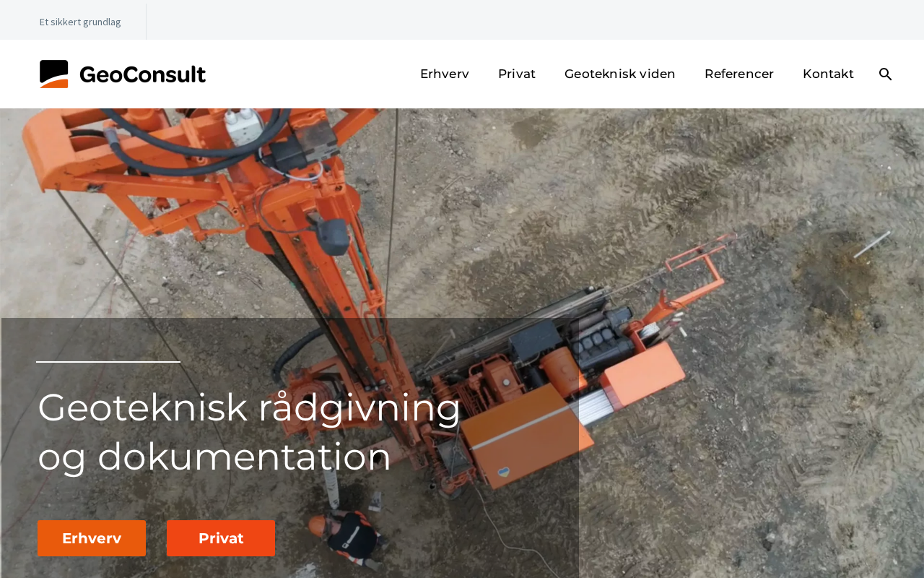Click the GeoConsult logo emblem
This screenshot has width=924, height=578.
(54, 74)
